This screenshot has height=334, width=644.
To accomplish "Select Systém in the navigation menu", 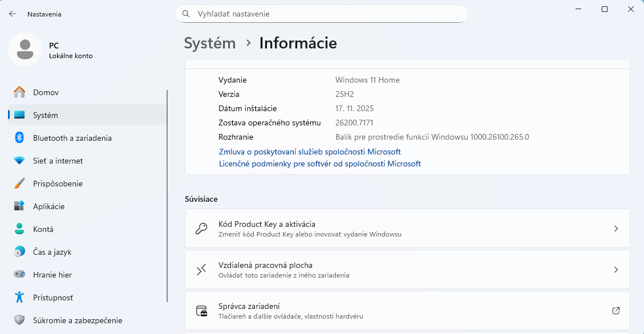I will point(46,115).
